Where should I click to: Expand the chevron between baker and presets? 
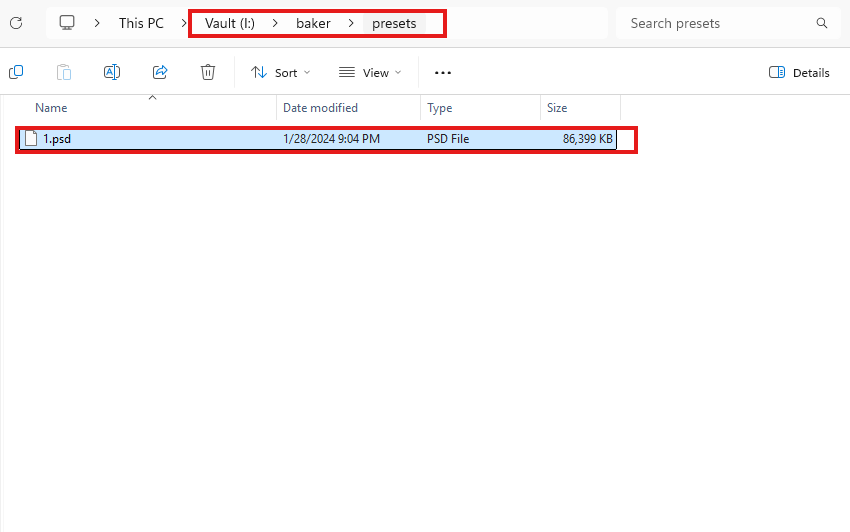pyautogui.click(x=351, y=23)
